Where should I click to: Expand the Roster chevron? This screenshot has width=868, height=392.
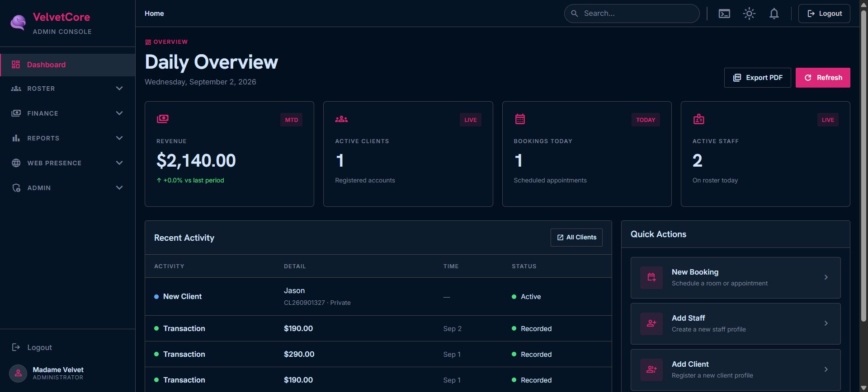[119, 89]
